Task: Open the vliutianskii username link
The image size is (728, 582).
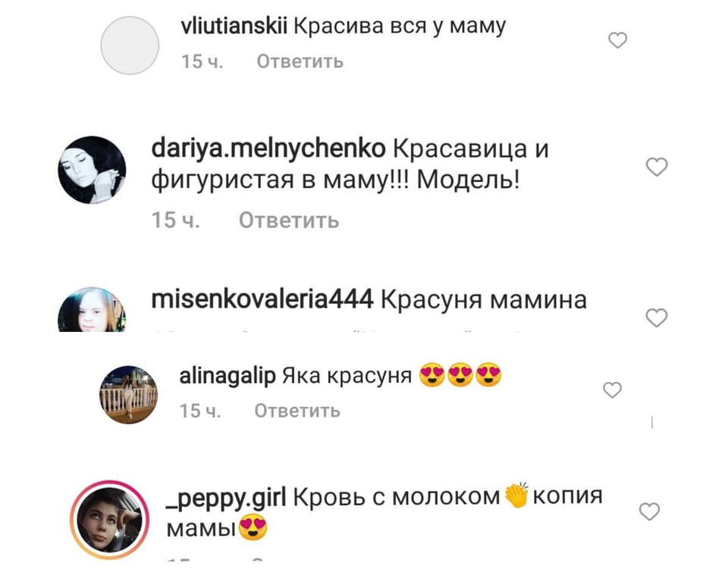Action: click(x=234, y=26)
